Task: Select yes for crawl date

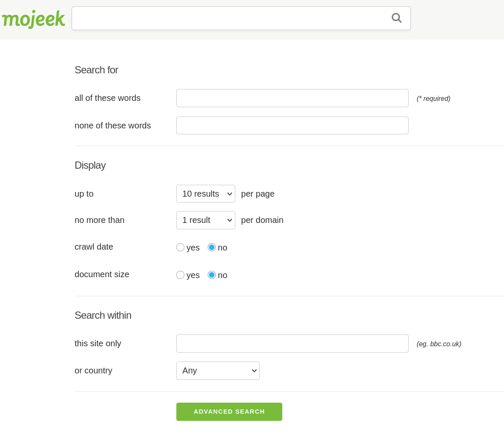Action: point(180,248)
